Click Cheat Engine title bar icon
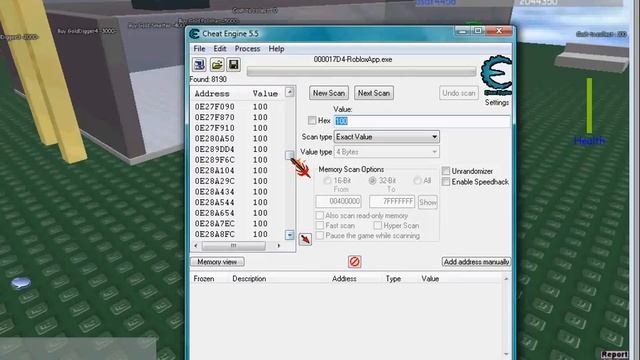Screen dimensions: 640x360 coord(194,34)
